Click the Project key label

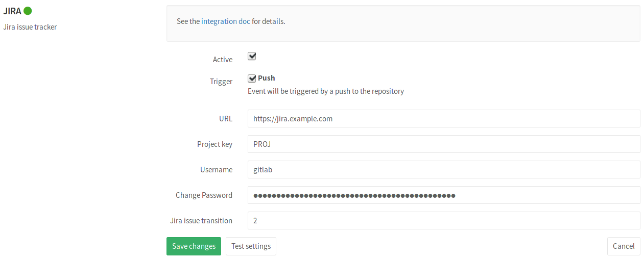click(214, 144)
